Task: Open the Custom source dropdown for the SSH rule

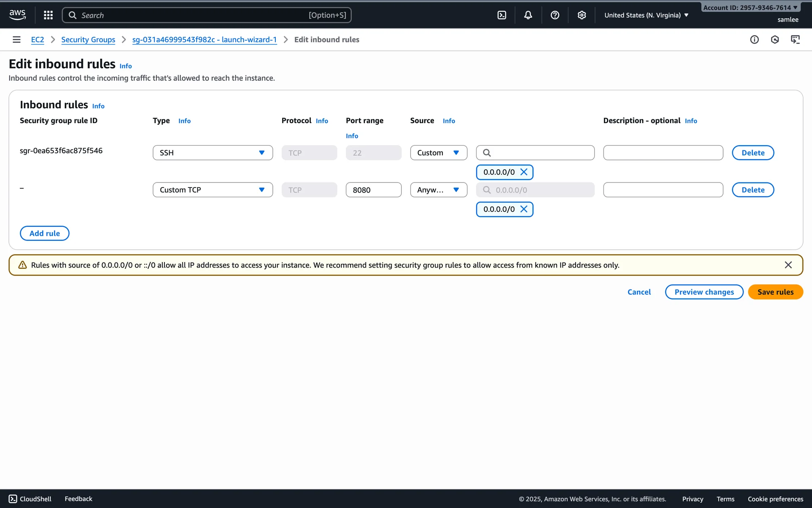Action: click(x=439, y=153)
